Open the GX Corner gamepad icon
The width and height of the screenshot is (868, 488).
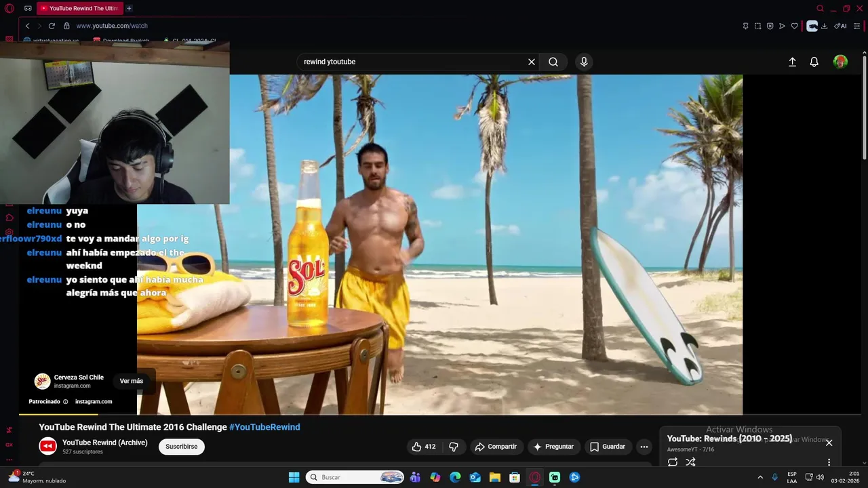point(28,8)
